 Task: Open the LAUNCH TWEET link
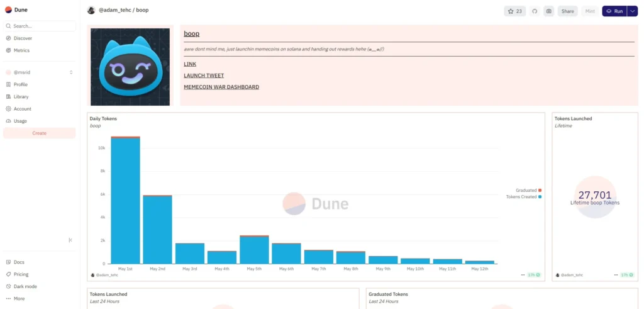pyautogui.click(x=204, y=76)
